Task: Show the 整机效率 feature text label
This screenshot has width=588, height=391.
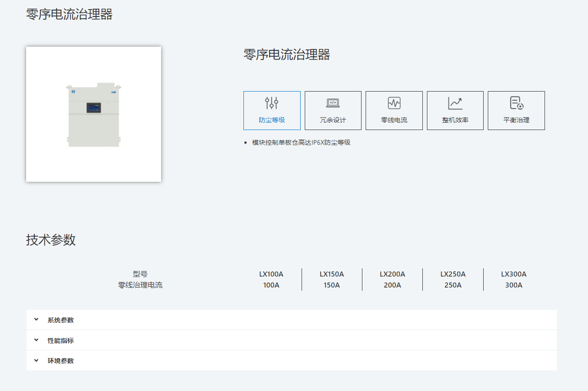Action: pos(455,120)
